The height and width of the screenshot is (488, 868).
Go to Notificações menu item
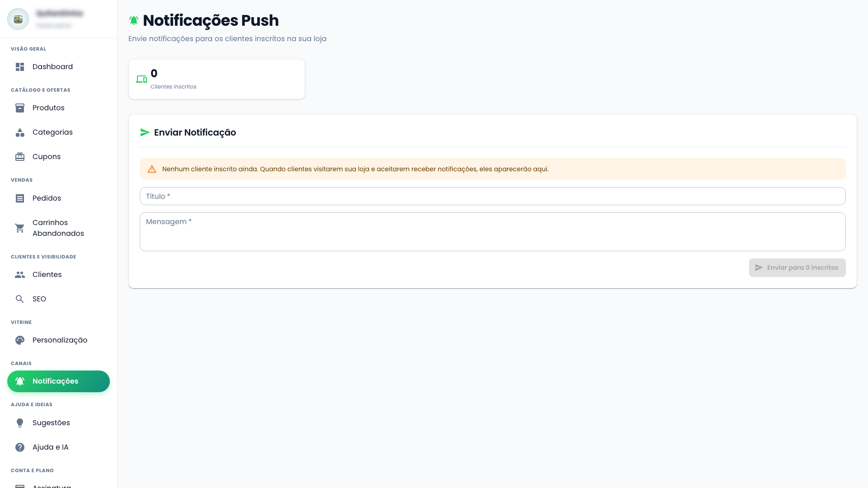(x=58, y=381)
